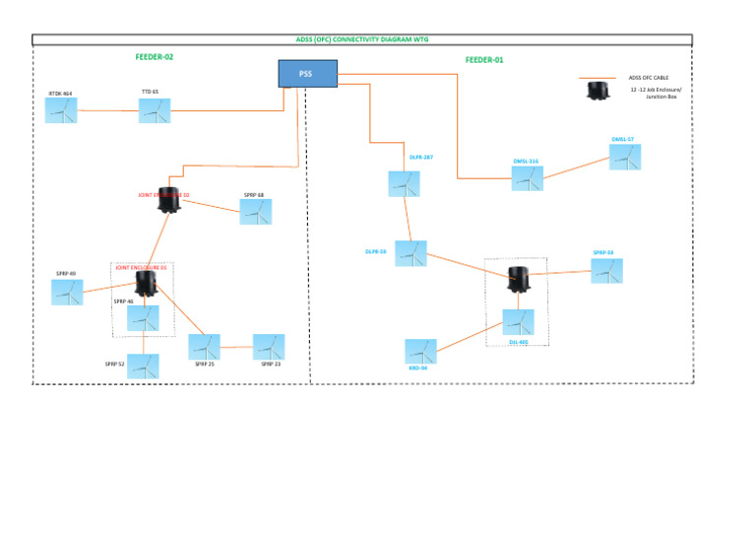
Task: Select the SPRP 49 wind turbine icon
Action: pyautogui.click(x=67, y=293)
